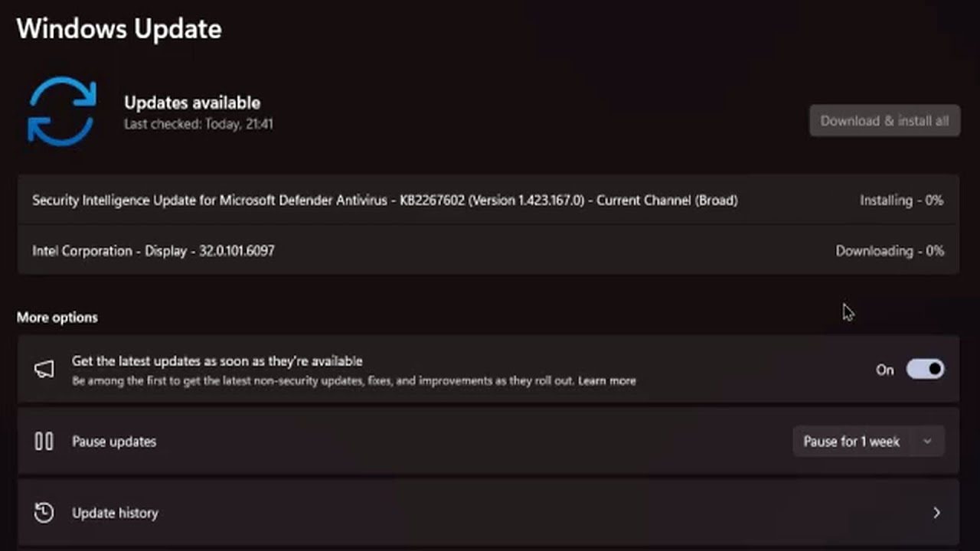Screen dimensions: 980x551
Task: Toggle off getting the latest updates immediately
Action: pos(925,369)
